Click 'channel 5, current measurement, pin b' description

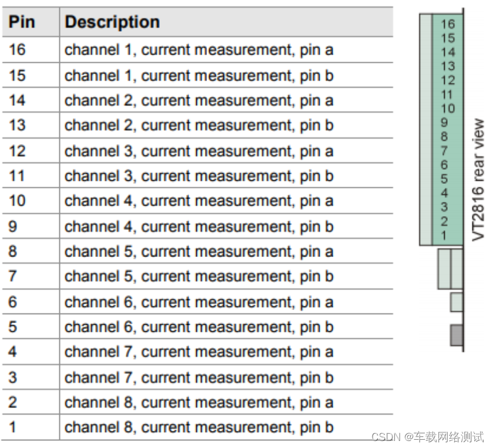(x=199, y=277)
